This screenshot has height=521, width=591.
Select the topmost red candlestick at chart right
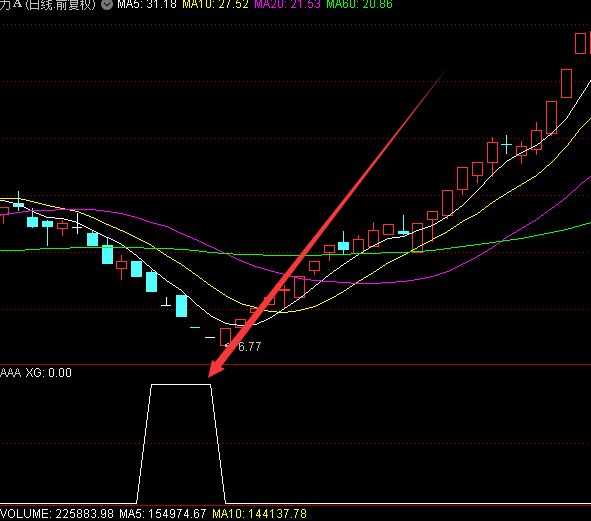pyautogui.click(x=580, y=43)
